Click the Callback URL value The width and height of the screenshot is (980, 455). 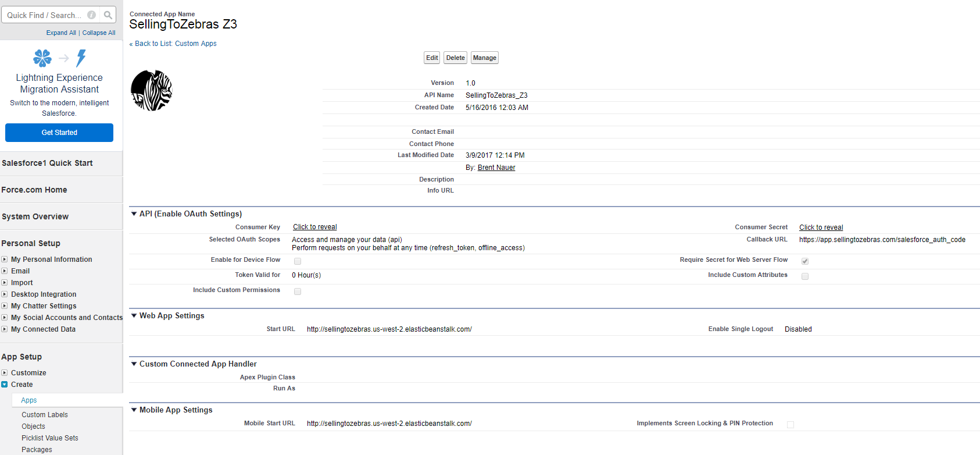pos(882,240)
